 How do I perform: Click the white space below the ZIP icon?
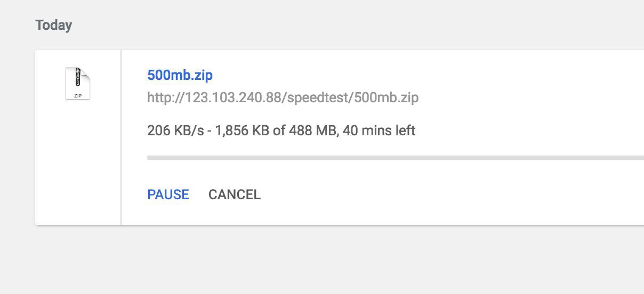pos(78,160)
